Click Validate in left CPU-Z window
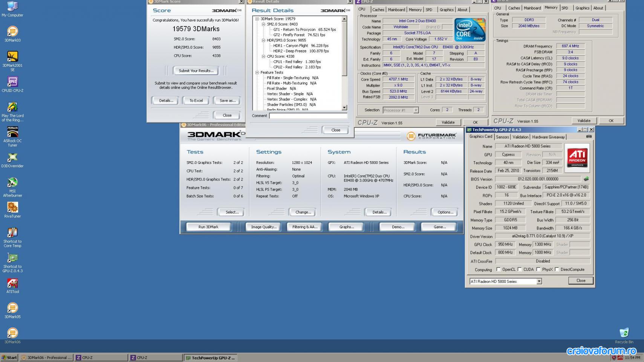 [x=448, y=122]
